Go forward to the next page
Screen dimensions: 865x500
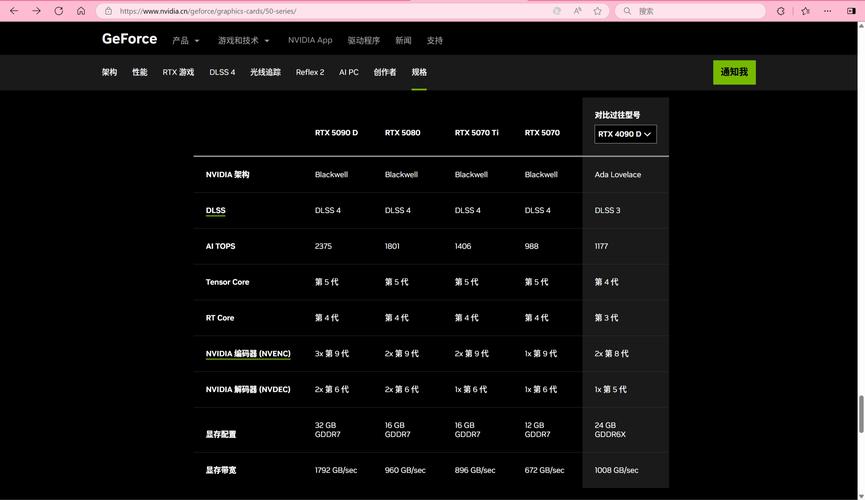point(36,11)
